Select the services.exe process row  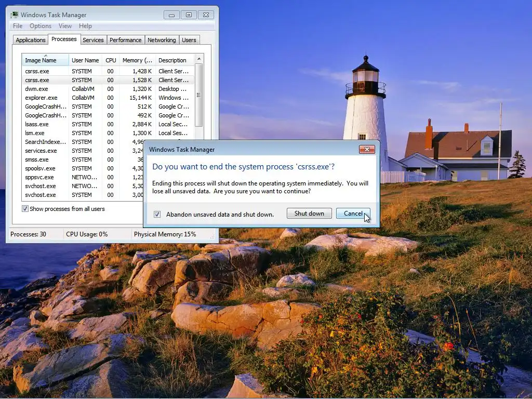coord(83,151)
